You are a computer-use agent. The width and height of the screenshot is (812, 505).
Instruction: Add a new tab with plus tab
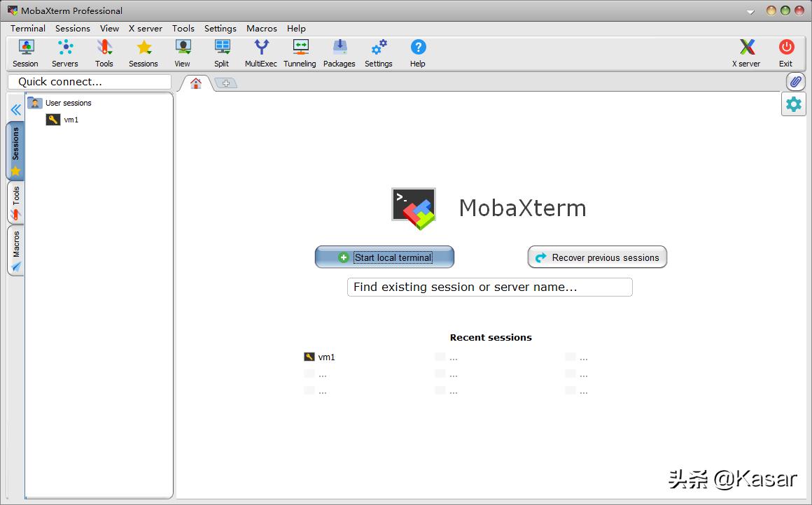click(x=225, y=83)
